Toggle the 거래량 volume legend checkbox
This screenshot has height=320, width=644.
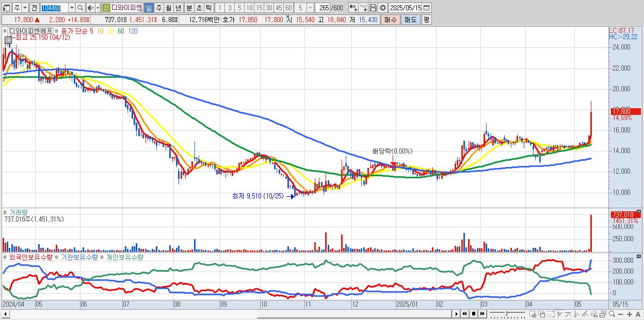5,212
